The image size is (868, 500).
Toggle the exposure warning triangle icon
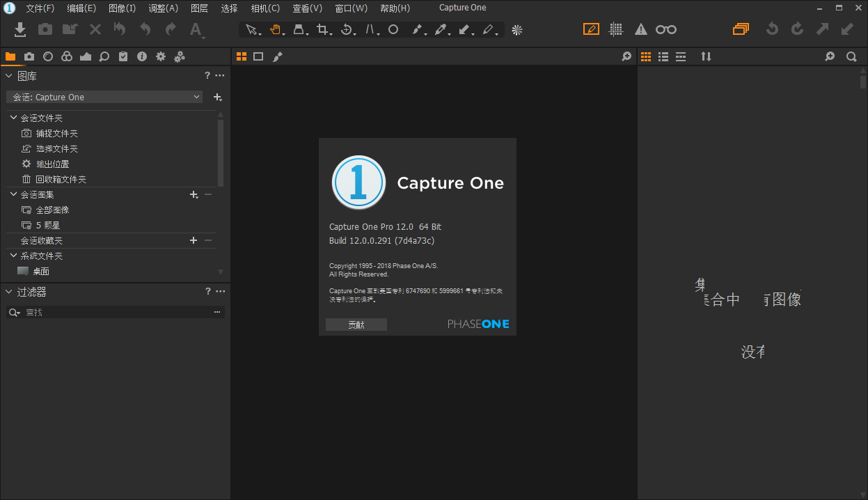tap(641, 29)
